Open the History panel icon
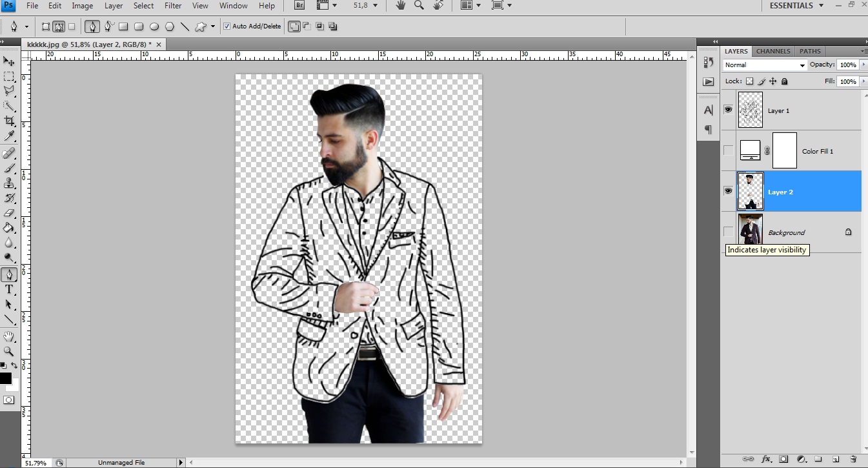Screen dimensions: 868x468 [x=709, y=63]
